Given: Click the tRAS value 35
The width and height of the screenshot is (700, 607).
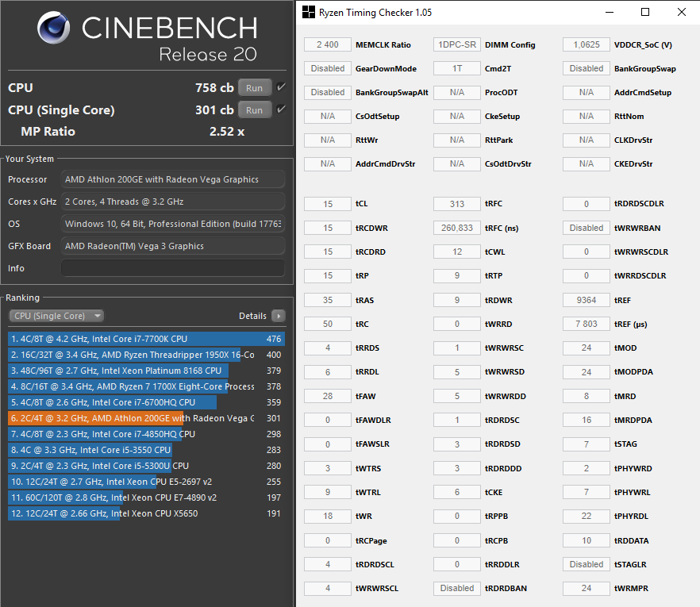Looking at the screenshot, I should pos(328,300).
